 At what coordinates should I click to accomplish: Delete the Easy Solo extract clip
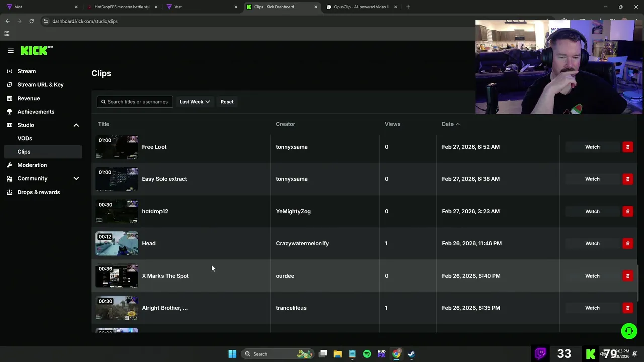[x=627, y=179]
